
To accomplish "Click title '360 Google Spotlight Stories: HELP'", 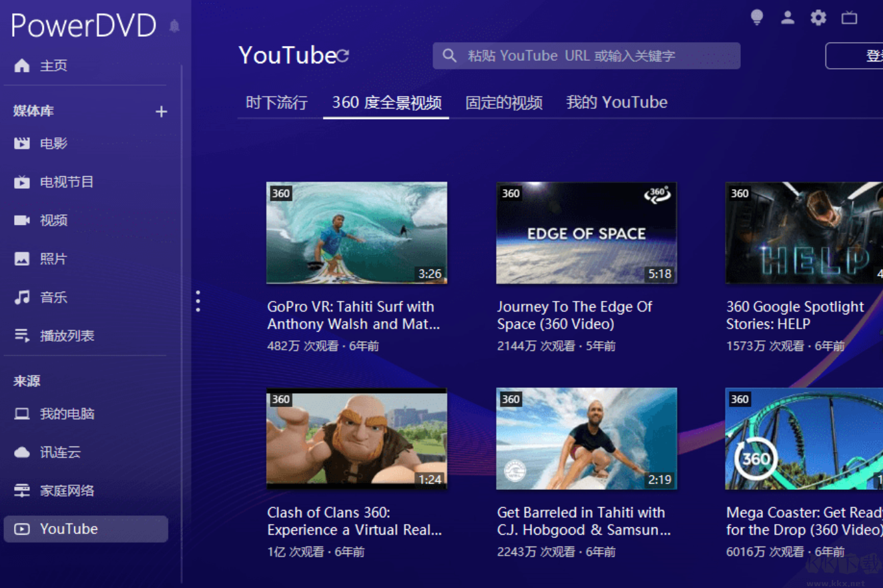I will 795,316.
